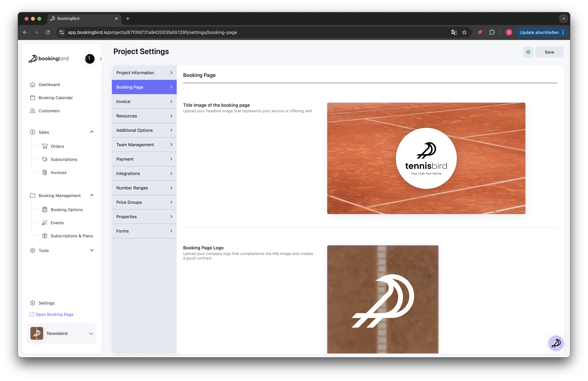This screenshot has width=588, height=381.
Task: Open Project Information settings tab
Action: [144, 73]
